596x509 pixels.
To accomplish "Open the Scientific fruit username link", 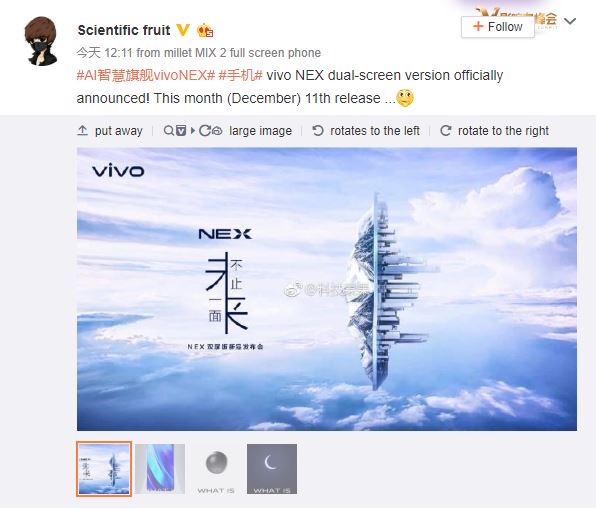I will [x=124, y=30].
